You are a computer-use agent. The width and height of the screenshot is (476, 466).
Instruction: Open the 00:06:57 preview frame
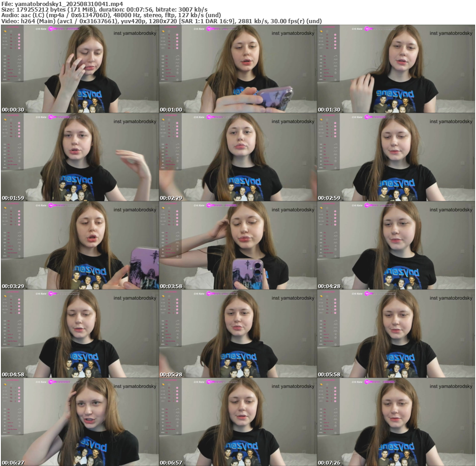pyautogui.click(x=238, y=422)
